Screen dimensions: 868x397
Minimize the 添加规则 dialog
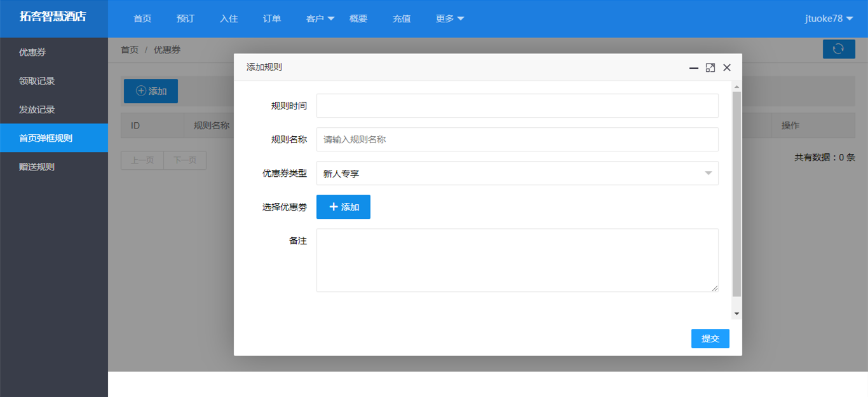(694, 67)
